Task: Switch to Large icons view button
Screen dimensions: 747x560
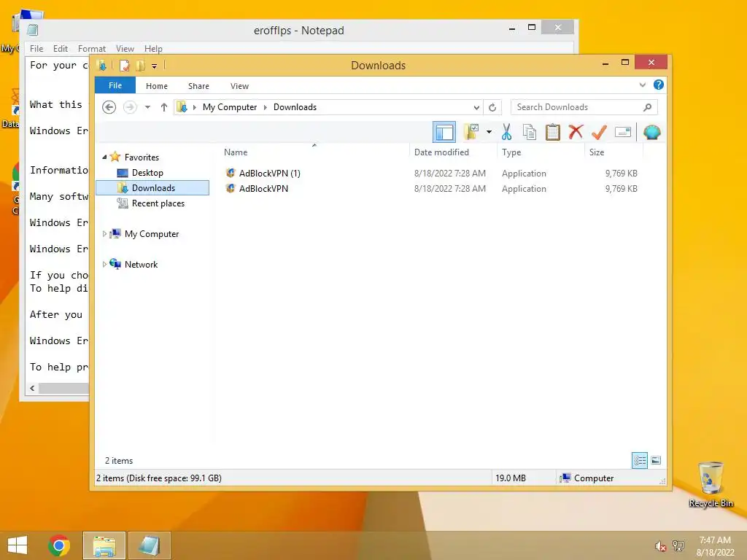Action: (x=656, y=460)
